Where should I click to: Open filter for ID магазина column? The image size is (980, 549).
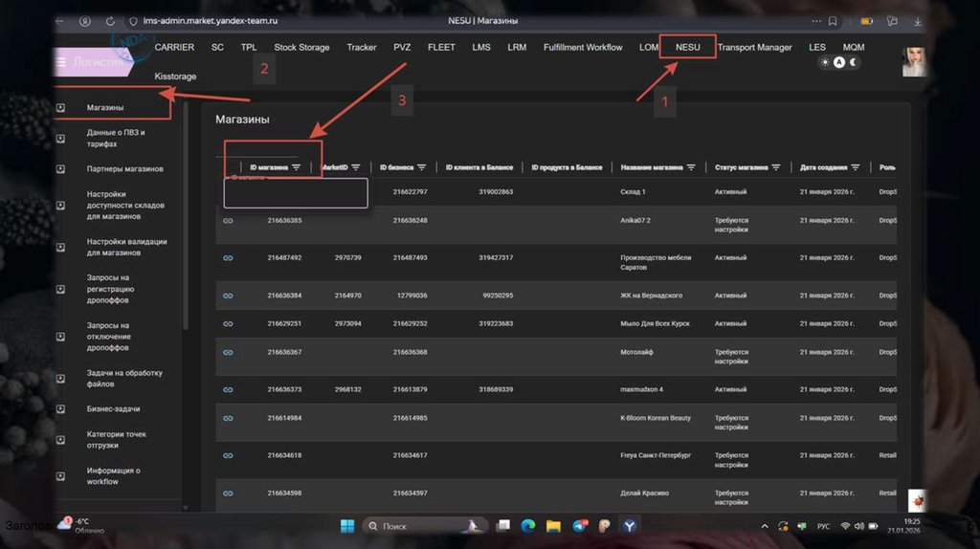[x=297, y=167]
